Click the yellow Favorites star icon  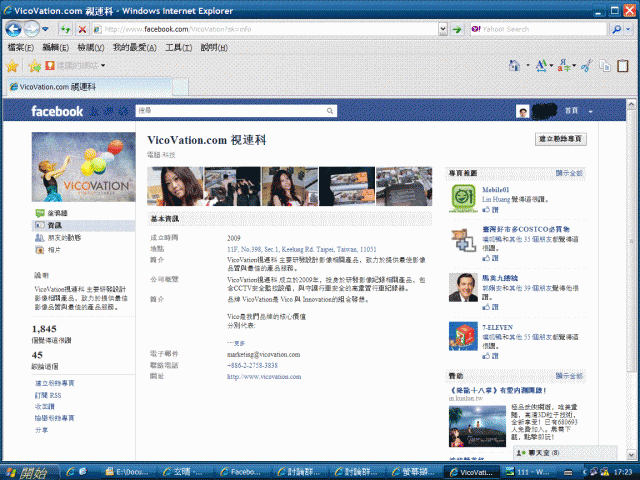point(12,65)
